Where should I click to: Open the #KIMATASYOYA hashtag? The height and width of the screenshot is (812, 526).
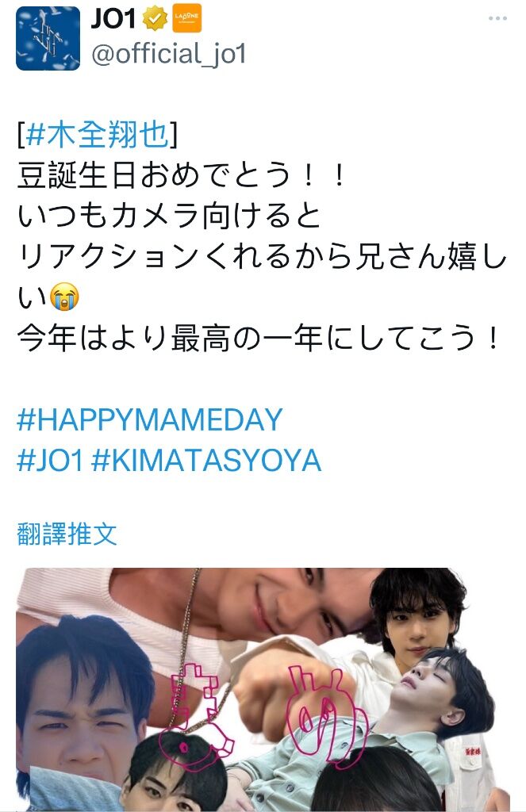(x=206, y=461)
